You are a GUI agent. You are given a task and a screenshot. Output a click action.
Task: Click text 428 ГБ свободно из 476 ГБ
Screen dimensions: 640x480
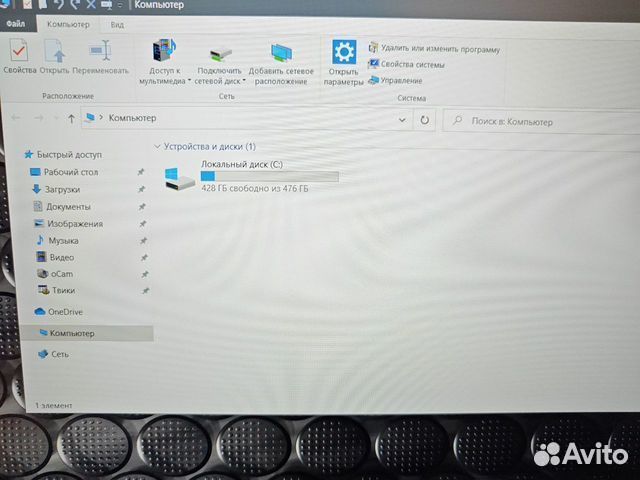tap(255, 189)
